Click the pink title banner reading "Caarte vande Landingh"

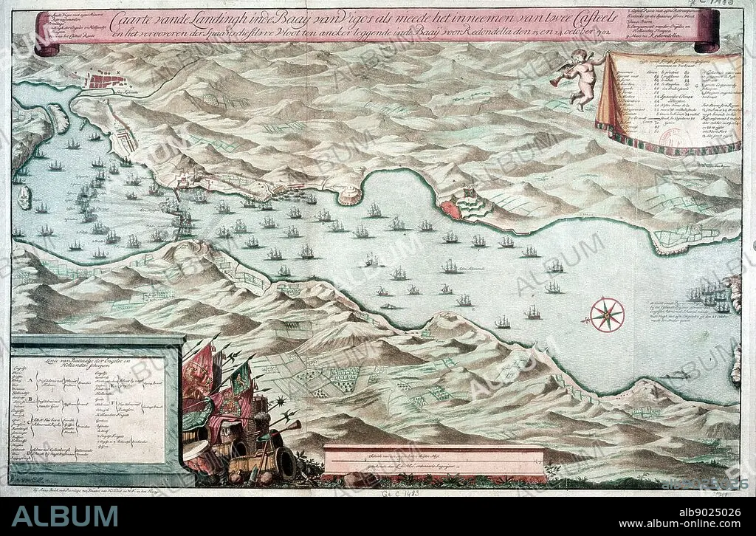coord(377,28)
